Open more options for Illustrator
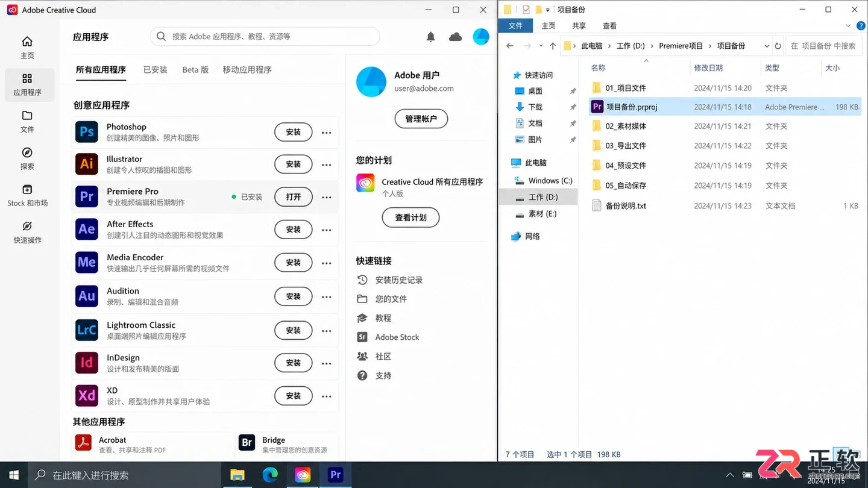This screenshot has height=488, width=868. coord(327,164)
